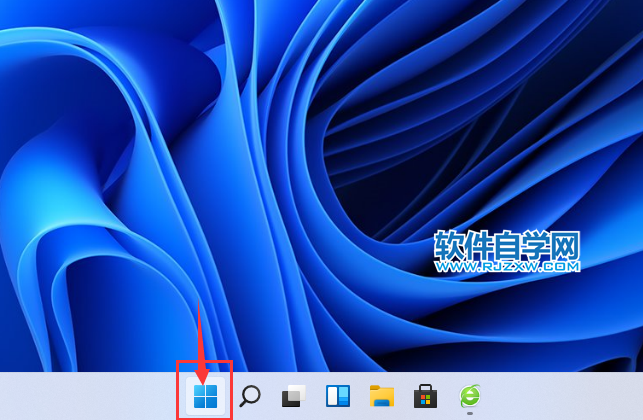The image size is (643, 420).
Task: Open taskbar Search magnifier
Action: pyautogui.click(x=250, y=396)
